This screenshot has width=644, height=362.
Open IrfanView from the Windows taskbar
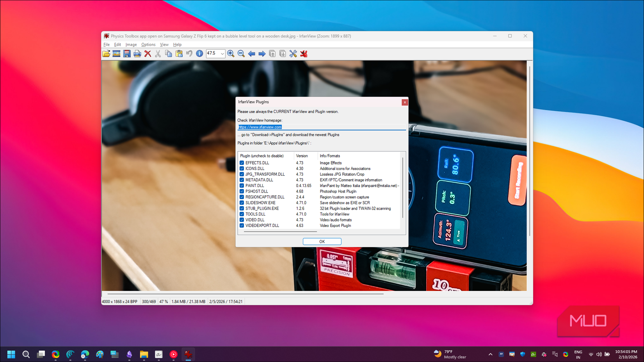(188, 354)
